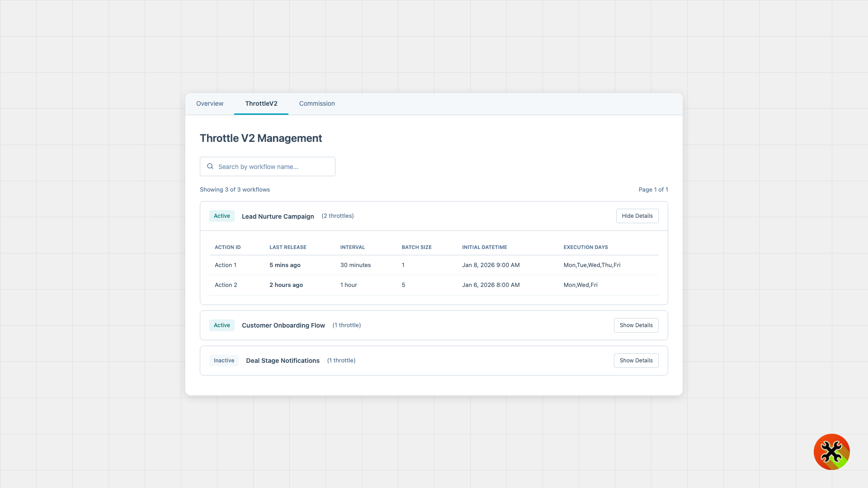Select the Active badge on Lead Nurture Campaign
Viewport: 868px width, 488px height.
pyautogui.click(x=222, y=216)
